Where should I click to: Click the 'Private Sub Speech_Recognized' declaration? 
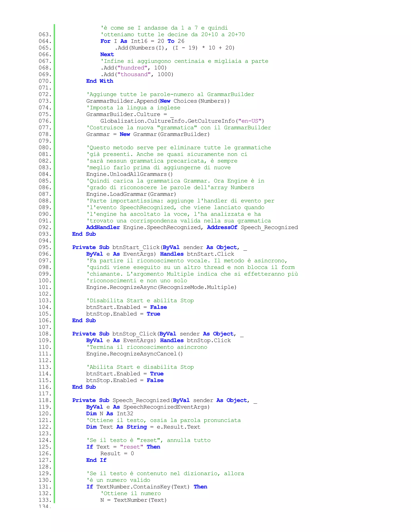click(165, 401)
